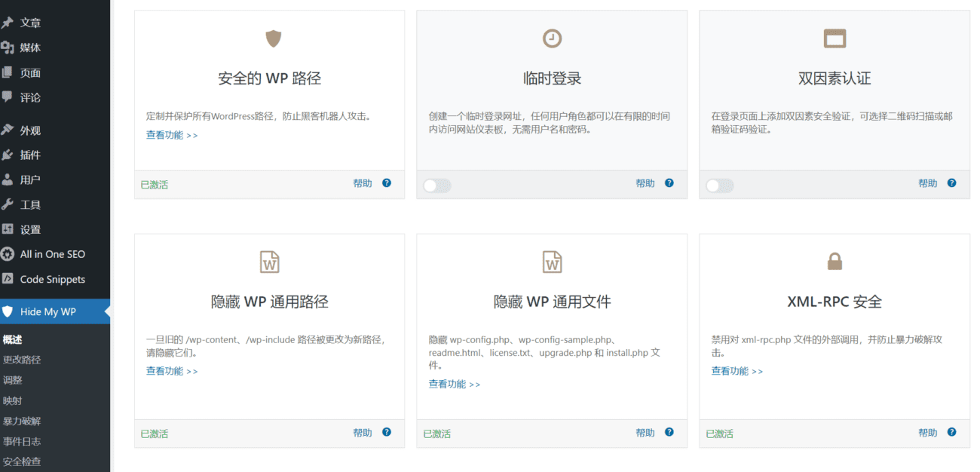Enable the 双因素认证 feature toggle
Viewport: 980px width, 472px height.
coord(719,185)
